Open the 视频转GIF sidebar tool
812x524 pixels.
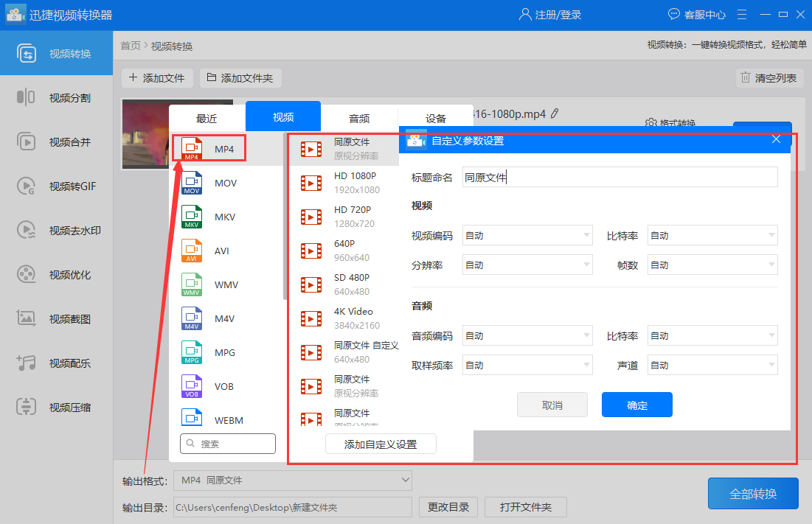click(57, 186)
